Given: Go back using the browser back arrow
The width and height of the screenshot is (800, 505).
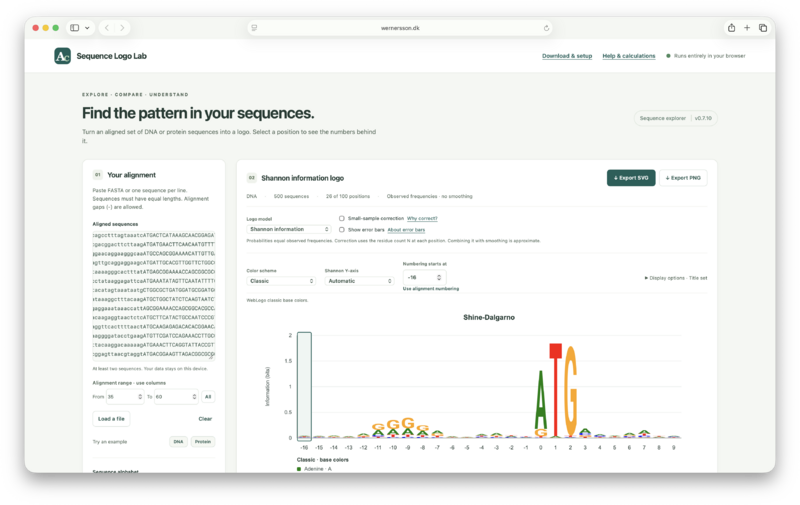Looking at the screenshot, I should click(107, 28).
